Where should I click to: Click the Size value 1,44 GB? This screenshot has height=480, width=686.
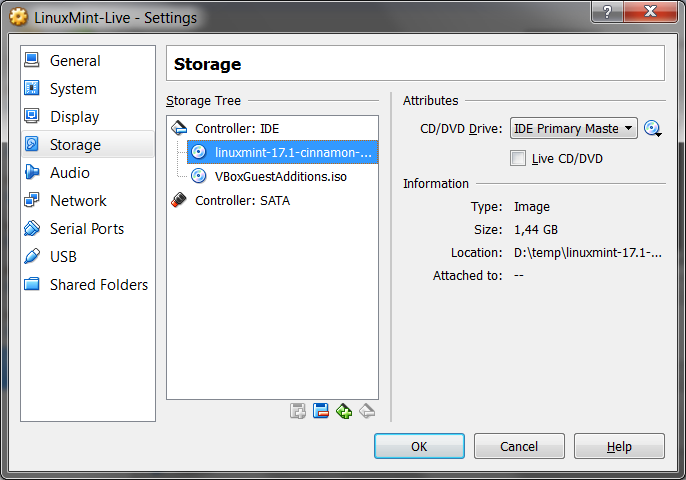(x=536, y=230)
